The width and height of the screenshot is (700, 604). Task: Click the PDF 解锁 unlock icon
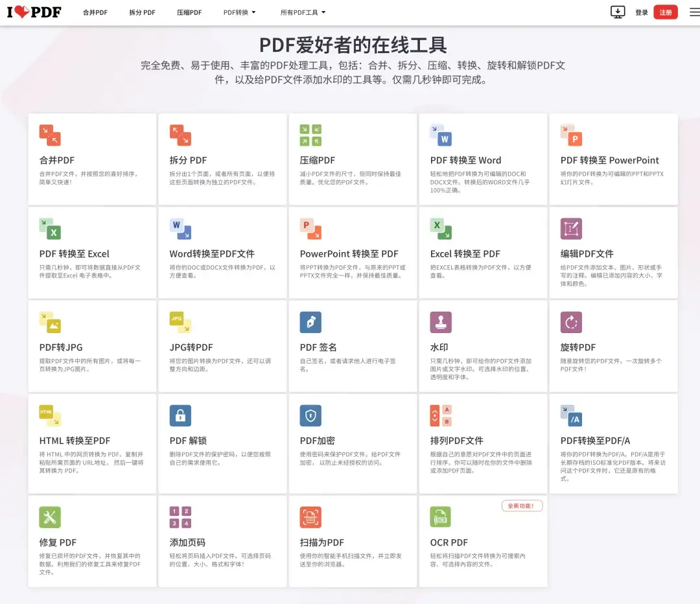pos(180,415)
